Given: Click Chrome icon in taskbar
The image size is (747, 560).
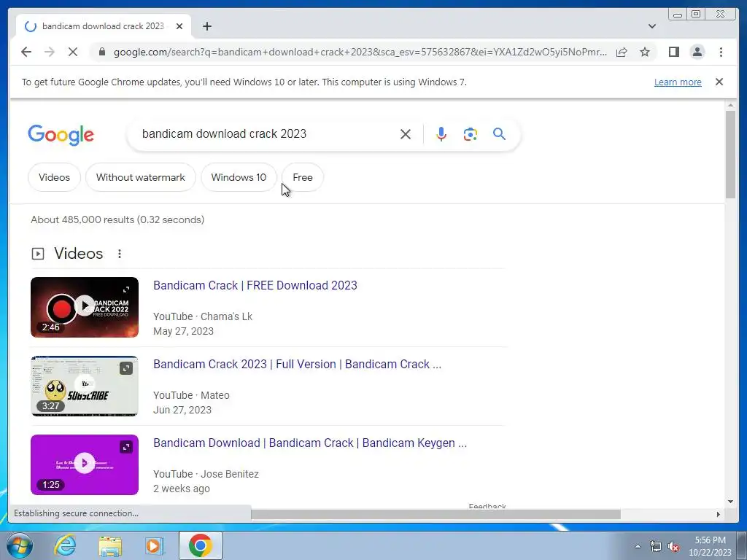Looking at the screenshot, I should tap(200, 545).
